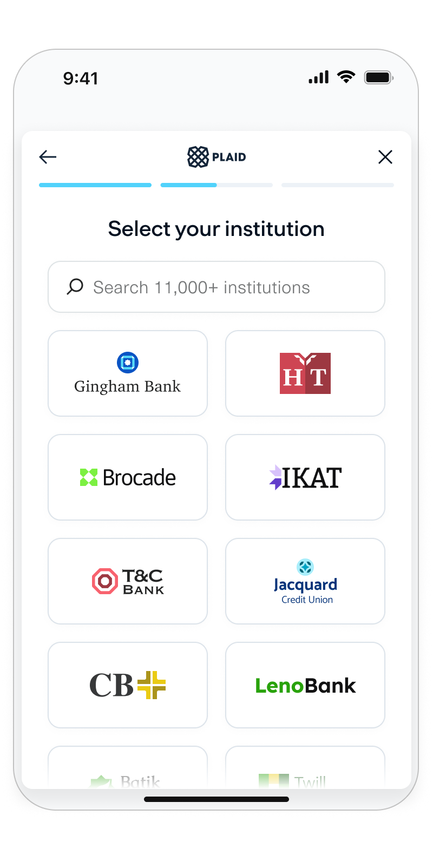This screenshot has width=433, height=868.
Task: Click the search institutions field
Action: 216,287
